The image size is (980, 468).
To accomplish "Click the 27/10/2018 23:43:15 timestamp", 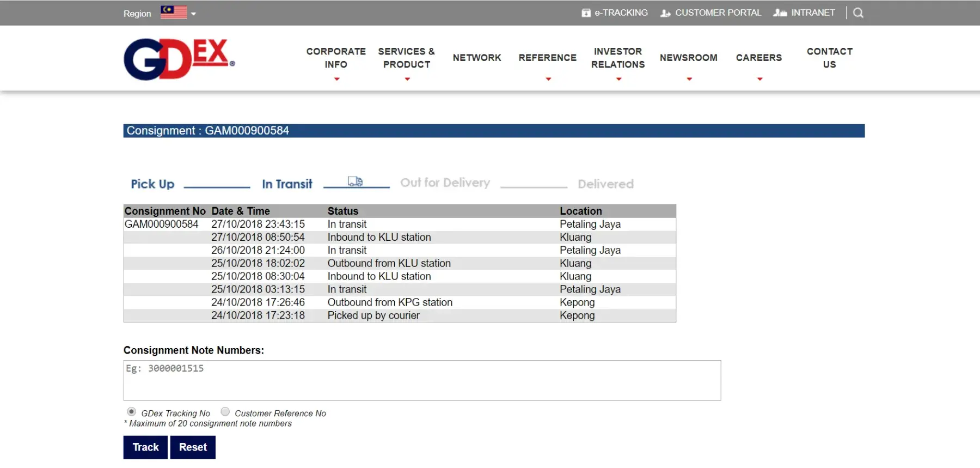I will click(x=258, y=224).
